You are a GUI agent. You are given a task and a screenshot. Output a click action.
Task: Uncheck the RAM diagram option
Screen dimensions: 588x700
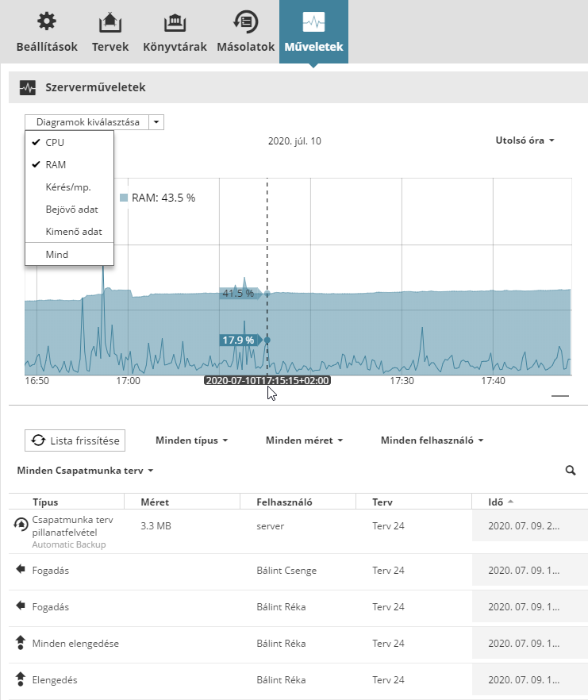coord(56,165)
